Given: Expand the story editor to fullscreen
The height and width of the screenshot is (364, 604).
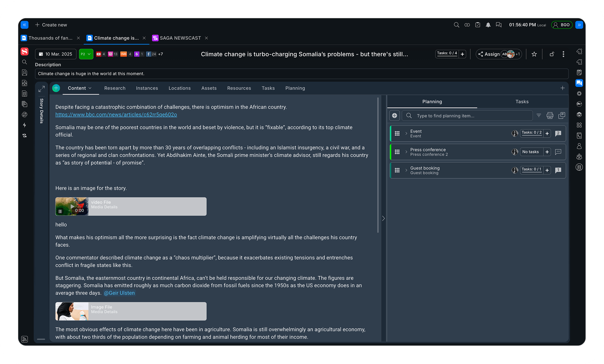Looking at the screenshot, I should point(41,89).
